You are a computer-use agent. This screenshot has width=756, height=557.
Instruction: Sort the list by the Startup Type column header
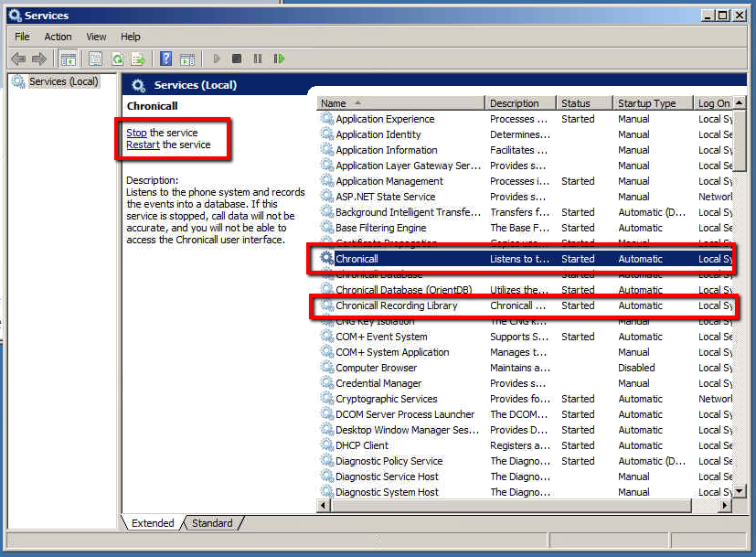tap(654, 103)
